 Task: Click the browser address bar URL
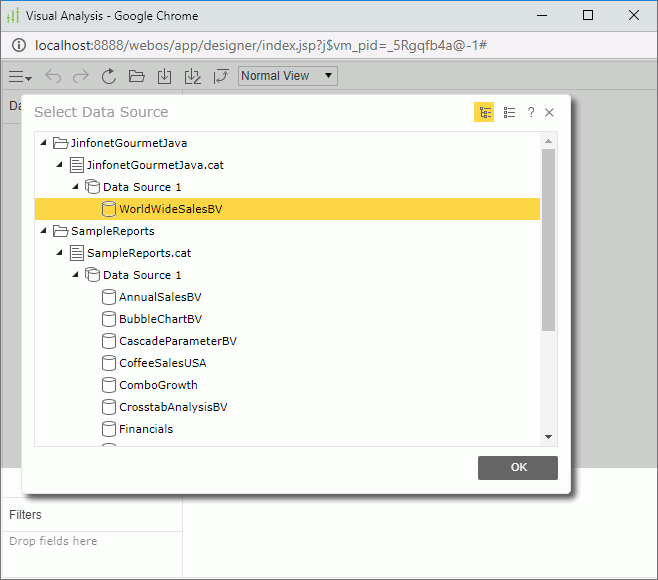tap(261, 45)
